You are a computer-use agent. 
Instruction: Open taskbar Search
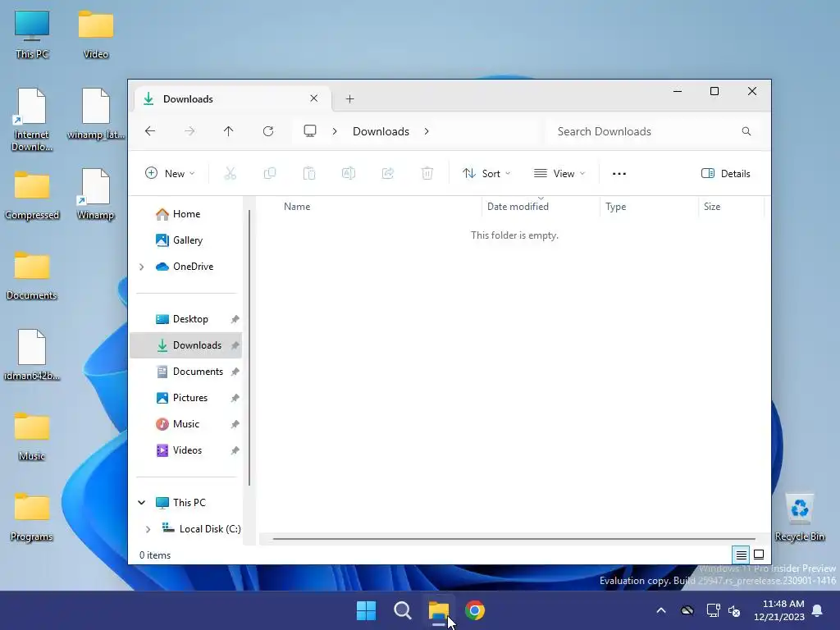402,610
